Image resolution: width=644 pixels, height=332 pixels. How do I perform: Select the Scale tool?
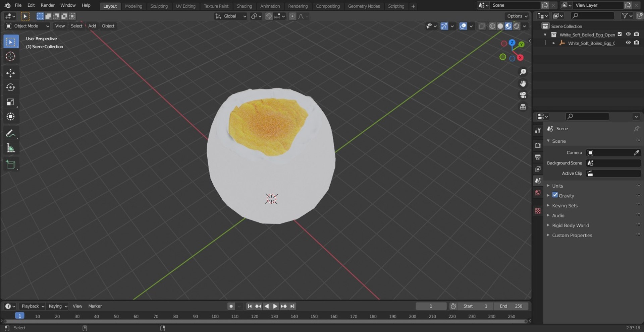(x=11, y=102)
